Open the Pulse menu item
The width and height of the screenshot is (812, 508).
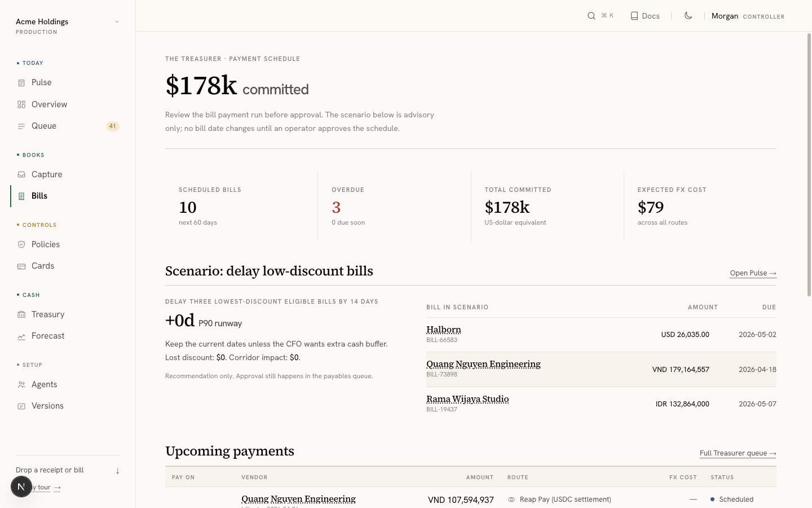click(x=68, y=82)
